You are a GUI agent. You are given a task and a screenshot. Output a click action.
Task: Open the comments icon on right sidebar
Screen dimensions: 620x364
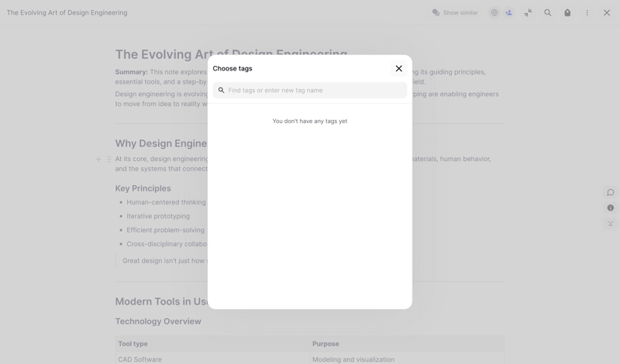tap(610, 193)
